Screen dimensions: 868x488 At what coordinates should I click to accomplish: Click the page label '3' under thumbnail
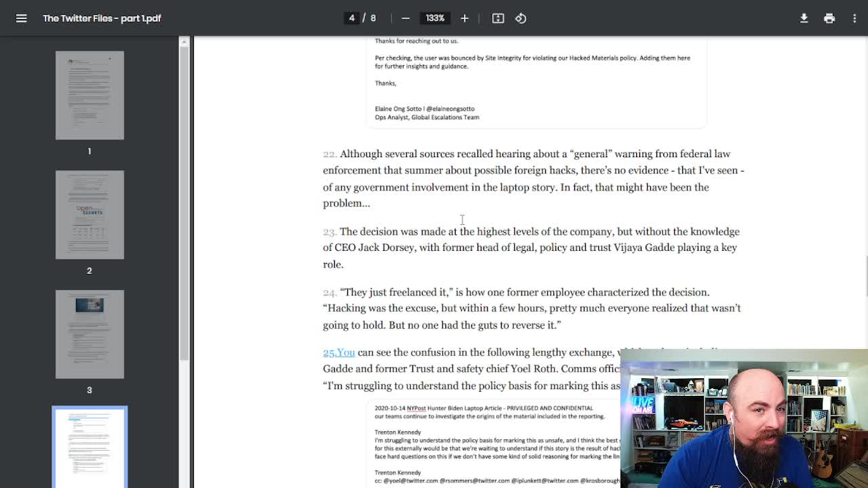pos(89,390)
